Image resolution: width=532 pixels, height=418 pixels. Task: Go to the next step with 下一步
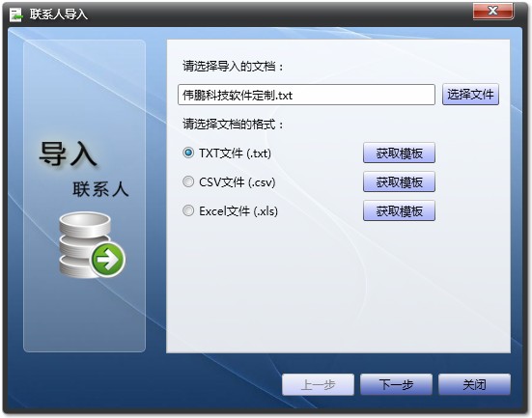[x=396, y=385]
